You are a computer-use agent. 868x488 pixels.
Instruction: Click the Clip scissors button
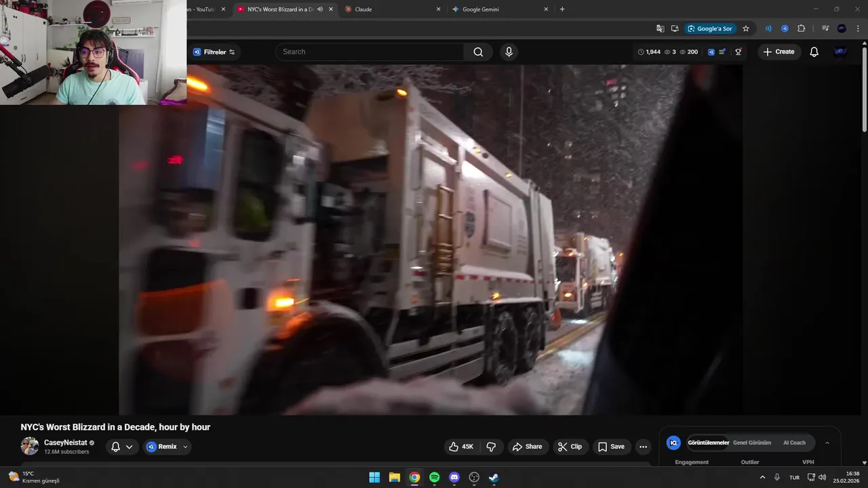click(570, 447)
